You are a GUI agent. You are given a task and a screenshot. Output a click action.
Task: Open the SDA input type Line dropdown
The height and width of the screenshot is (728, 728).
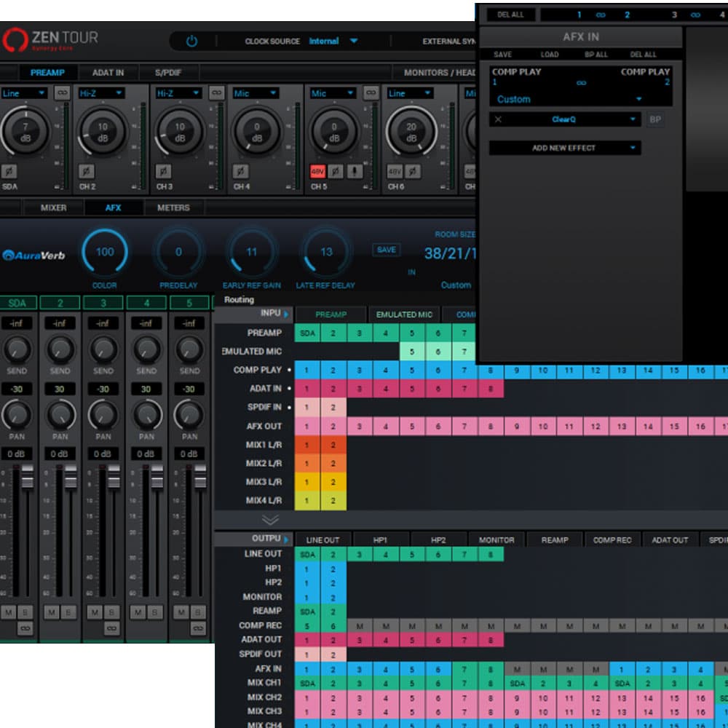click(x=24, y=93)
